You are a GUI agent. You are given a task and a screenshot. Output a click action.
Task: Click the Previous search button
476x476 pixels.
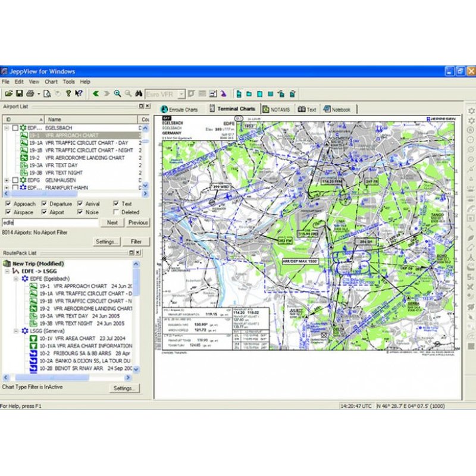pyautogui.click(x=138, y=223)
